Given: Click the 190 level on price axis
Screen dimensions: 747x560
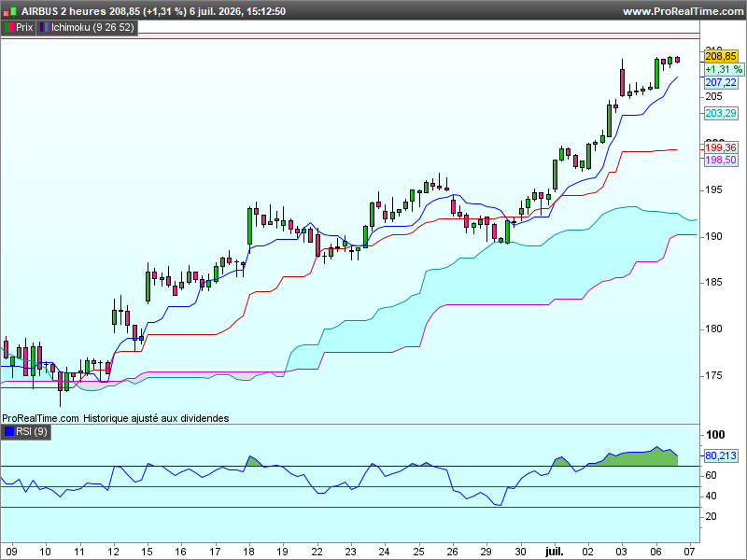Looking at the screenshot, I should [x=713, y=237].
